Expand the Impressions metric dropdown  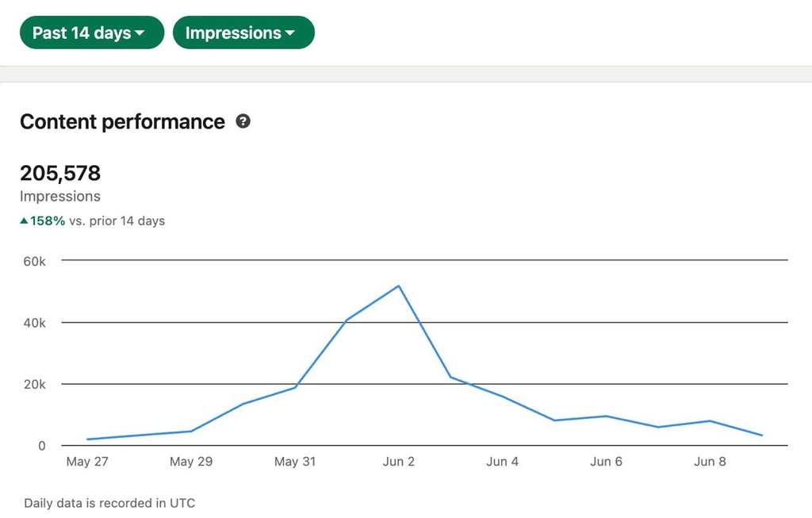(243, 33)
